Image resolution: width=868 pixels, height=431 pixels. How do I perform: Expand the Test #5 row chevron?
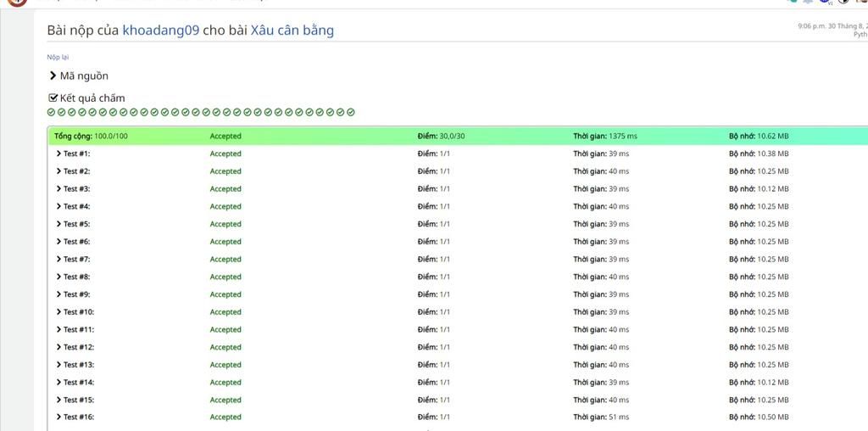[58, 224]
